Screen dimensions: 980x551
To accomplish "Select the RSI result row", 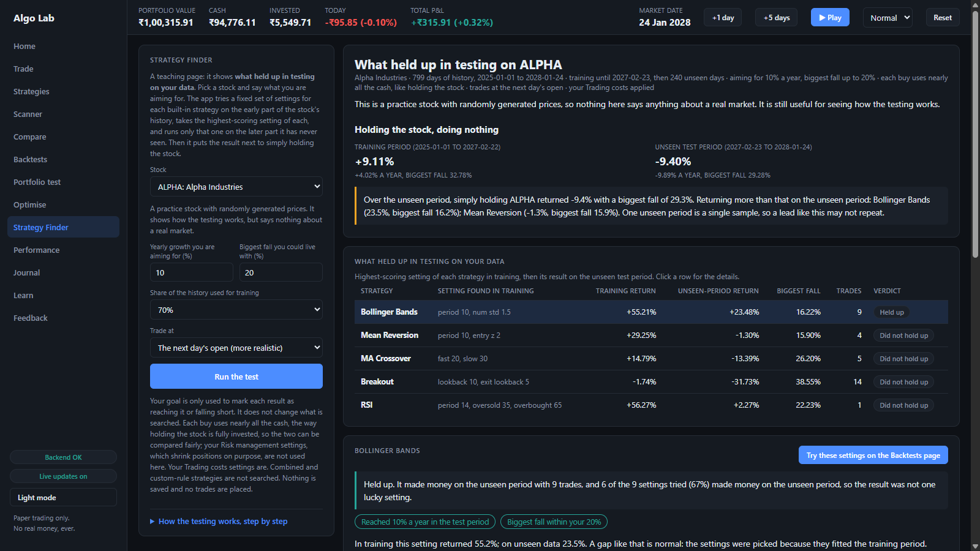I will (651, 405).
